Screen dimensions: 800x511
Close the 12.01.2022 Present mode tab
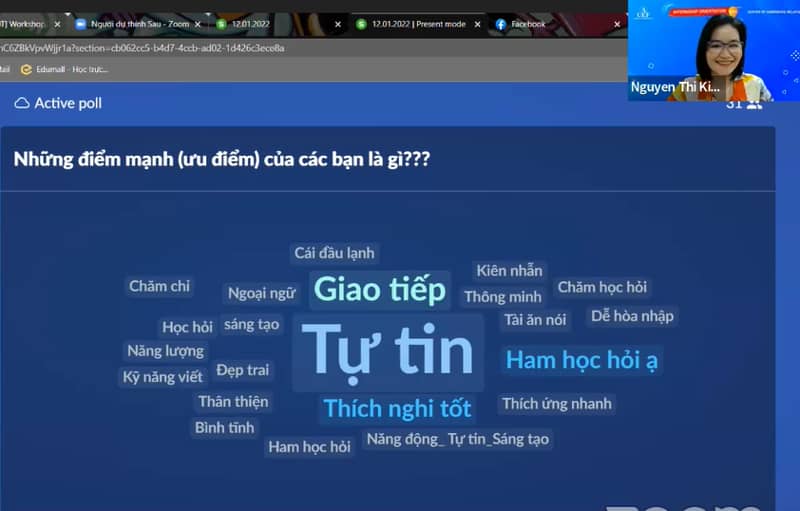pyautogui.click(x=477, y=24)
